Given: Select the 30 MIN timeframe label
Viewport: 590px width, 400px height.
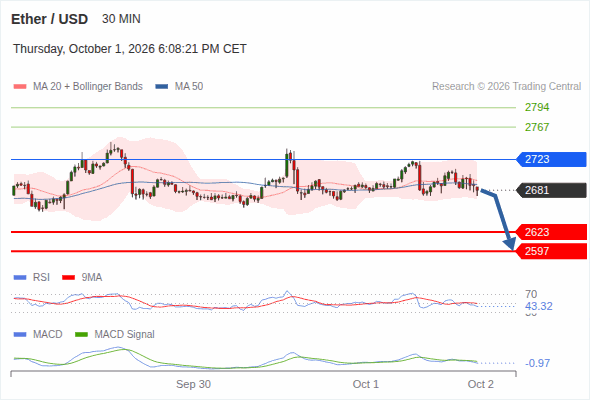Looking at the screenshot, I should click(121, 19).
